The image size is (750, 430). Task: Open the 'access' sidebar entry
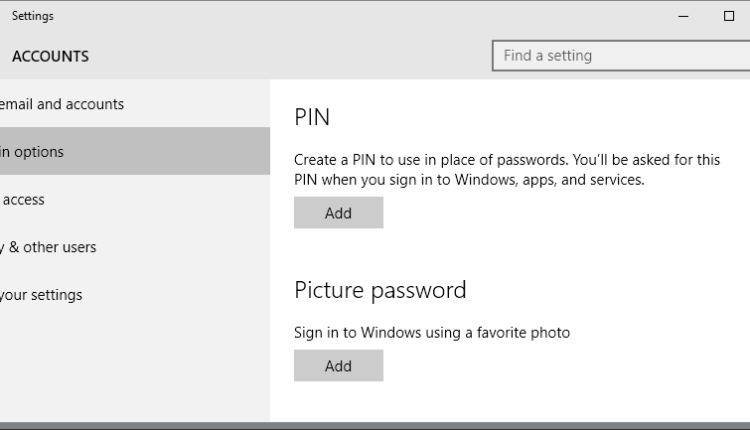click(x=135, y=199)
